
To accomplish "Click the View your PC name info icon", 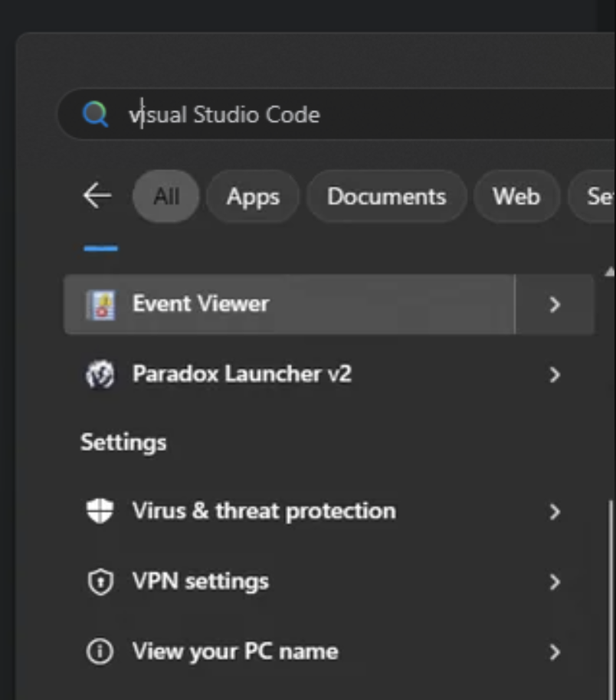I will tap(100, 653).
